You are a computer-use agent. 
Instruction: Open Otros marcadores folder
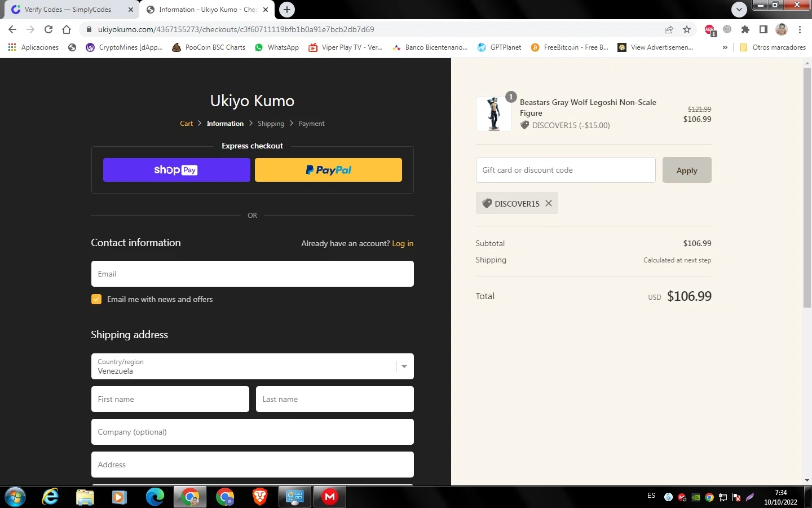[773, 47]
